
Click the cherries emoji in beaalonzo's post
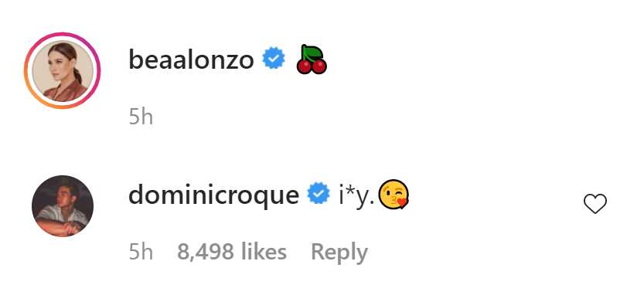[312, 60]
